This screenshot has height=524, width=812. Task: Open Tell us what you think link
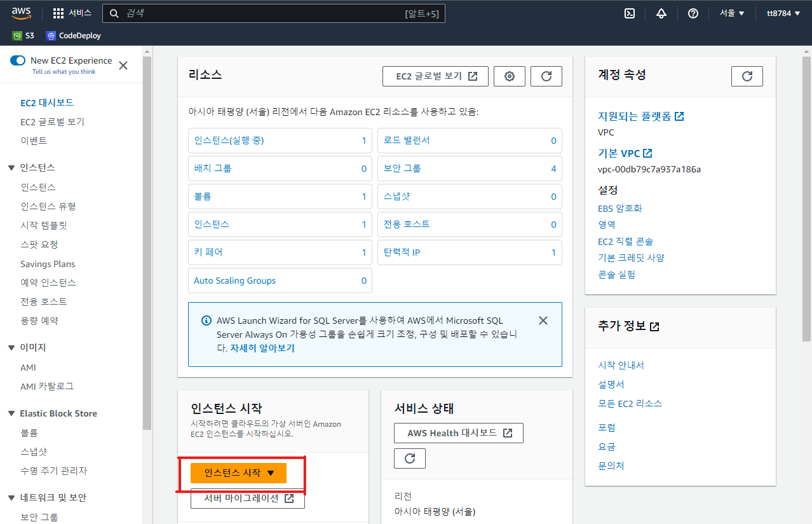(x=64, y=72)
